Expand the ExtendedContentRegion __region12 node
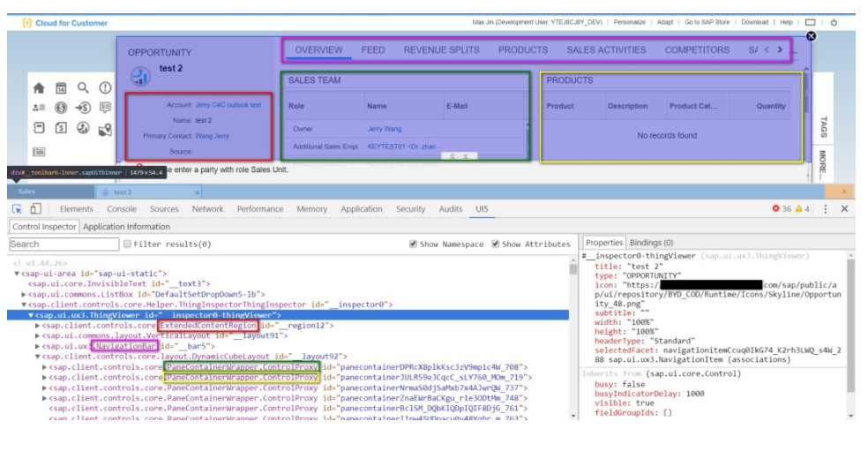The image size is (868, 459). [38, 326]
